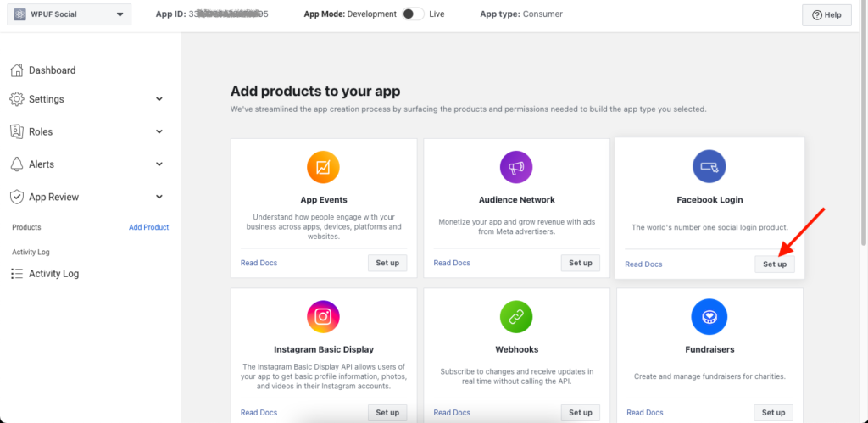
Task: Open Read Docs for Webhooks
Action: [452, 413]
